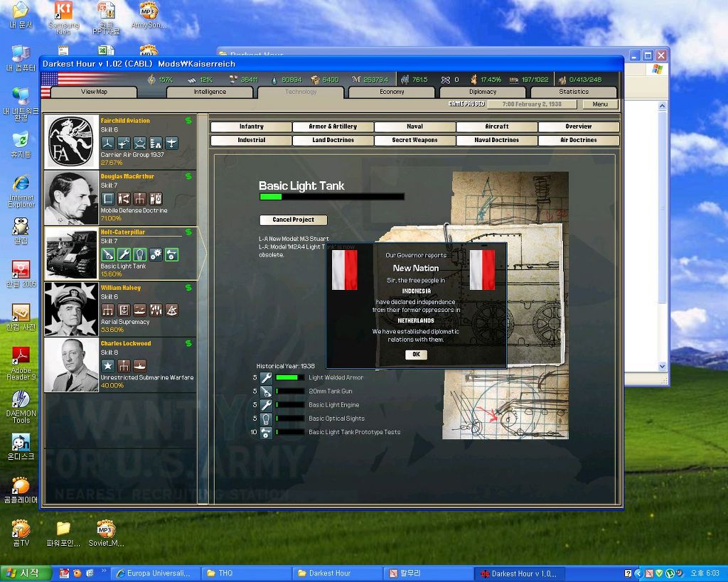Image resolution: width=728 pixels, height=582 pixels.
Task: Open the Statistics tab
Action: pos(574,92)
